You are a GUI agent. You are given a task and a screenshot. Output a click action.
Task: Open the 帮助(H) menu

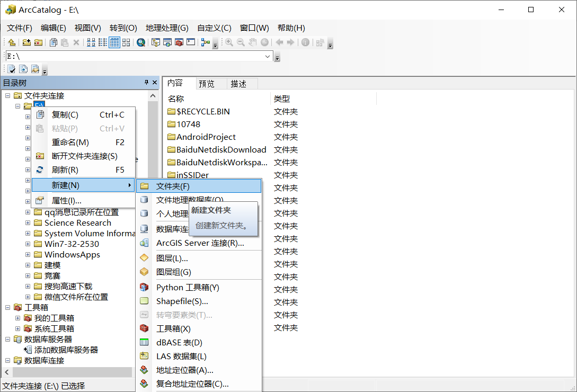click(x=291, y=28)
